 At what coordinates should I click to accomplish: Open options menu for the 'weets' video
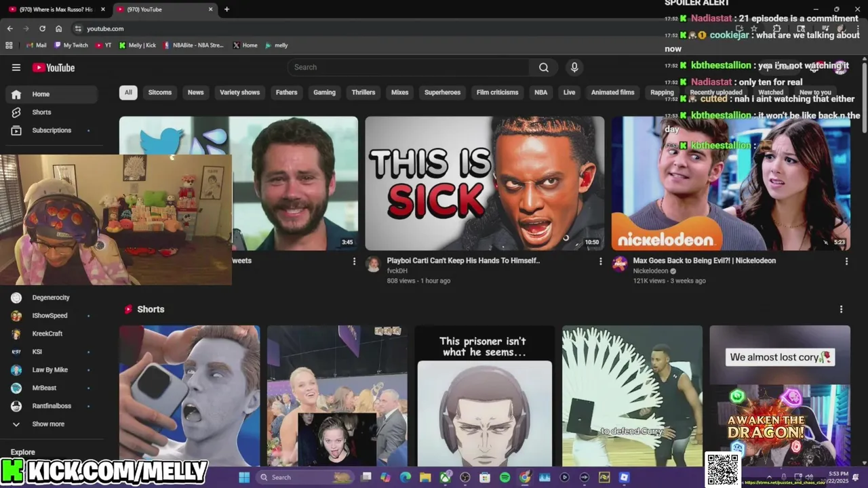coord(354,261)
